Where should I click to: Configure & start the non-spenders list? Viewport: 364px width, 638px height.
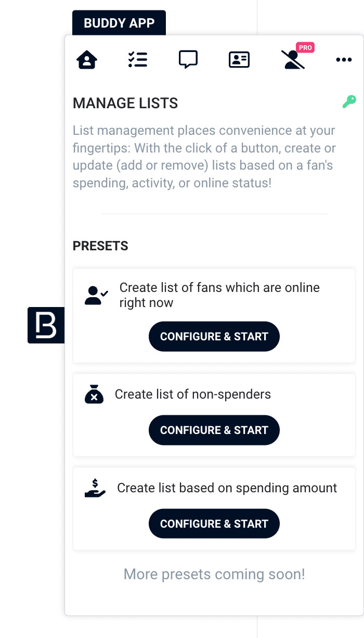pos(214,430)
